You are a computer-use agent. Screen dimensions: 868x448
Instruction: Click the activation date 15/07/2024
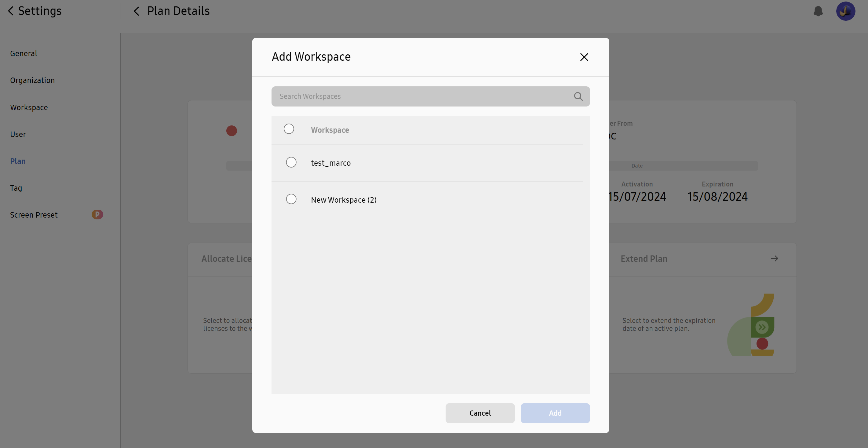coord(637,197)
